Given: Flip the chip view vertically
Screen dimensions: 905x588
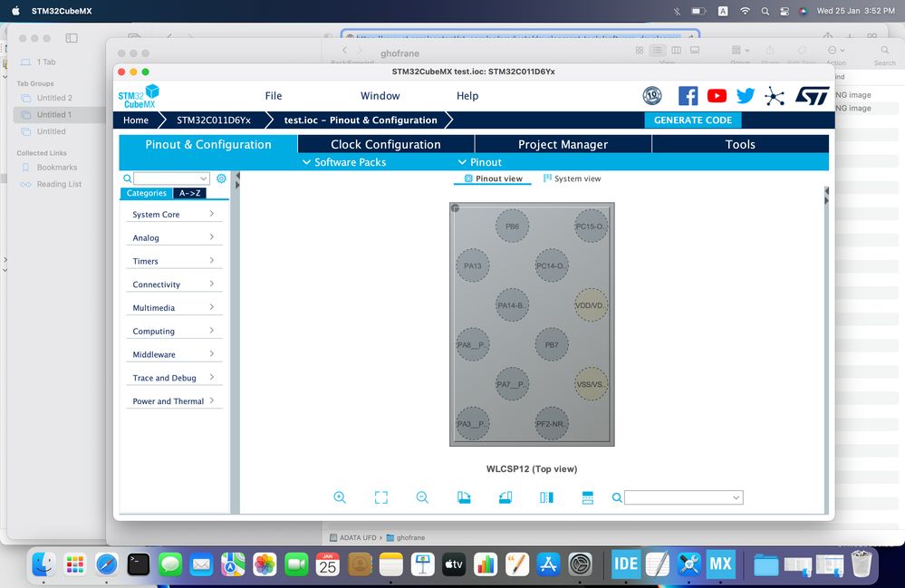Looking at the screenshot, I should click(588, 497).
